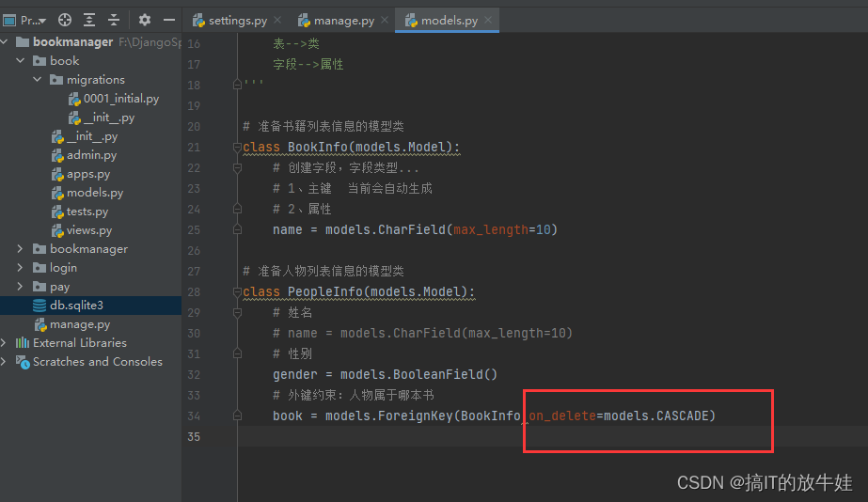This screenshot has height=502, width=868.
Task: Click Python icon on settings.py tab
Action: tap(198, 21)
